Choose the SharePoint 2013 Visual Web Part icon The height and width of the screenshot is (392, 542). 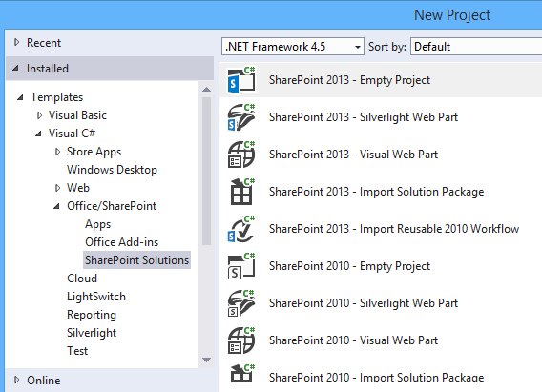coord(241,155)
